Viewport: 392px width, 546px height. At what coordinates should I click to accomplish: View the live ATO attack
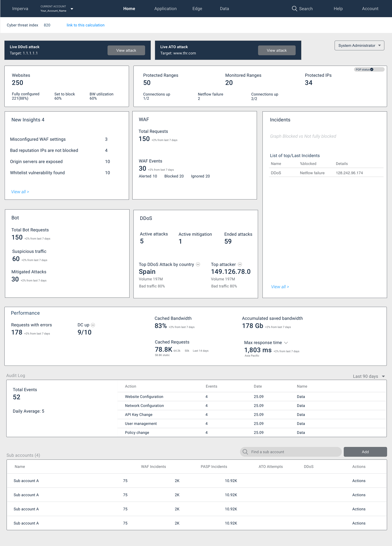point(276,50)
